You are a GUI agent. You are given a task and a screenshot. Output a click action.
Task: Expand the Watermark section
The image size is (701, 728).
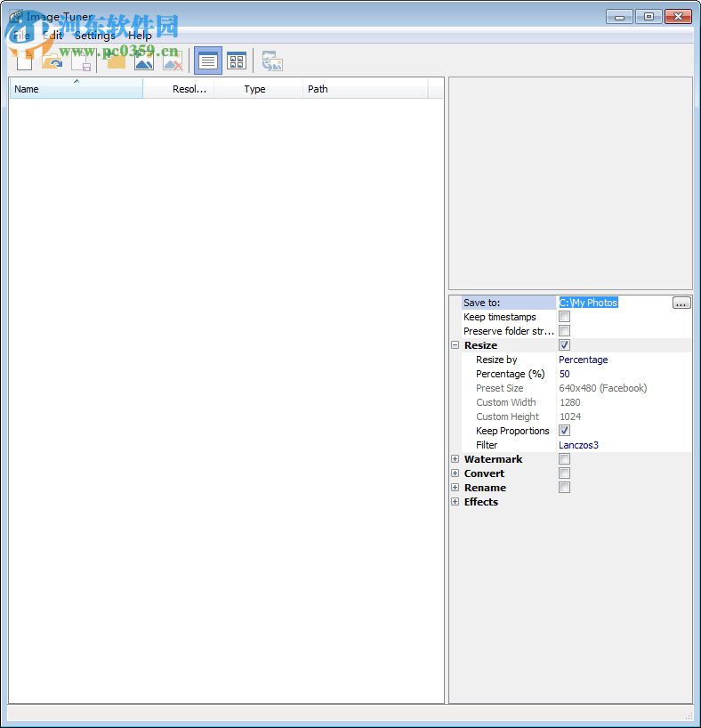[455, 458]
